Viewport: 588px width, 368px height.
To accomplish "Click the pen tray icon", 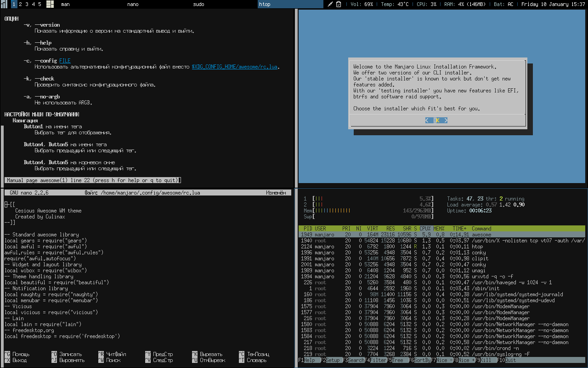I will coord(330,4).
